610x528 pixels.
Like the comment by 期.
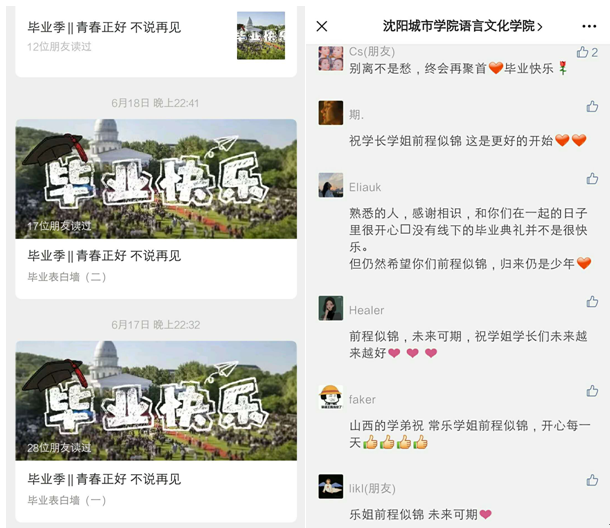[x=592, y=106]
